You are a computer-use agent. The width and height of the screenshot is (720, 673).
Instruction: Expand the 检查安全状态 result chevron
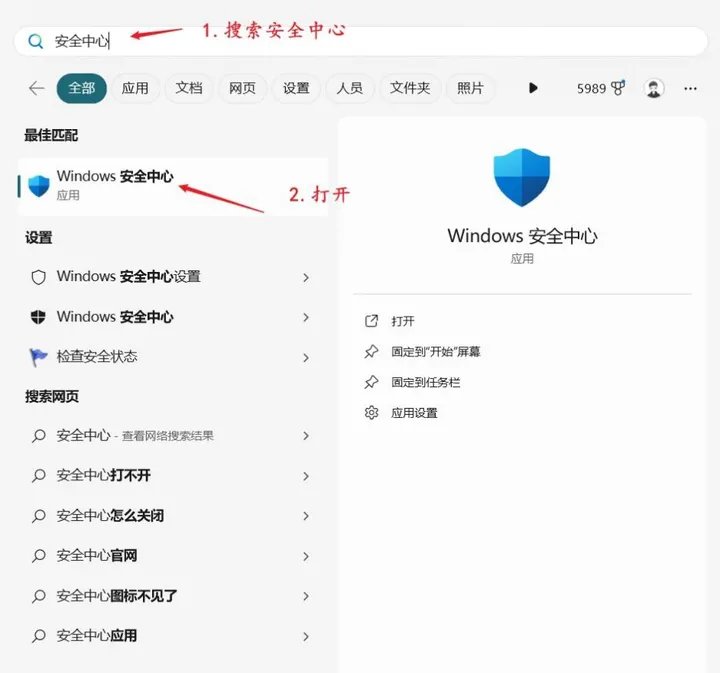(x=306, y=357)
